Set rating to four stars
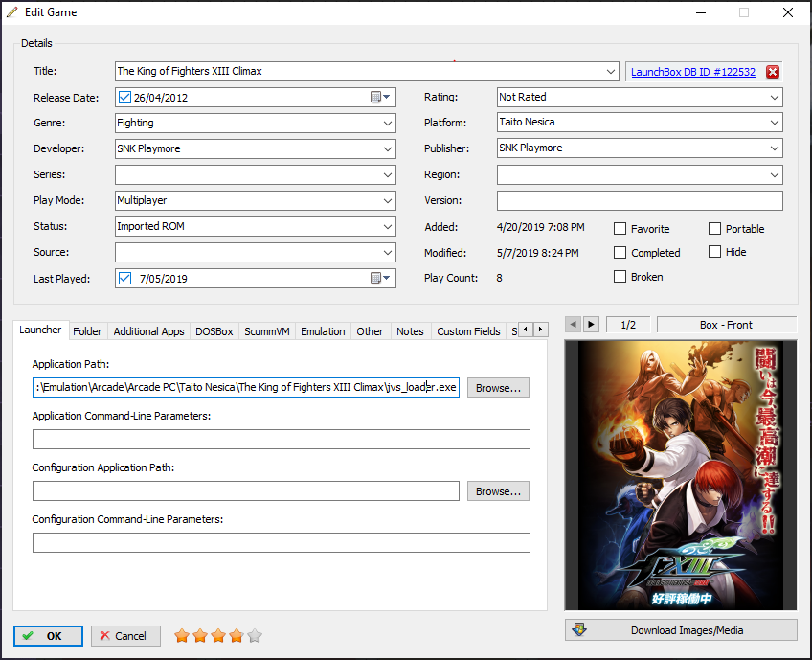Viewport: 812px width, 660px height. (x=237, y=636)
